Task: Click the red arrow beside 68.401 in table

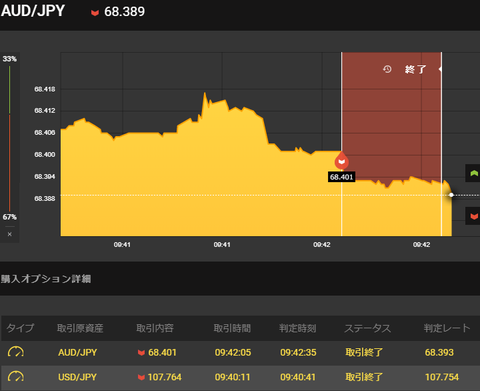Action: [141, 353]
